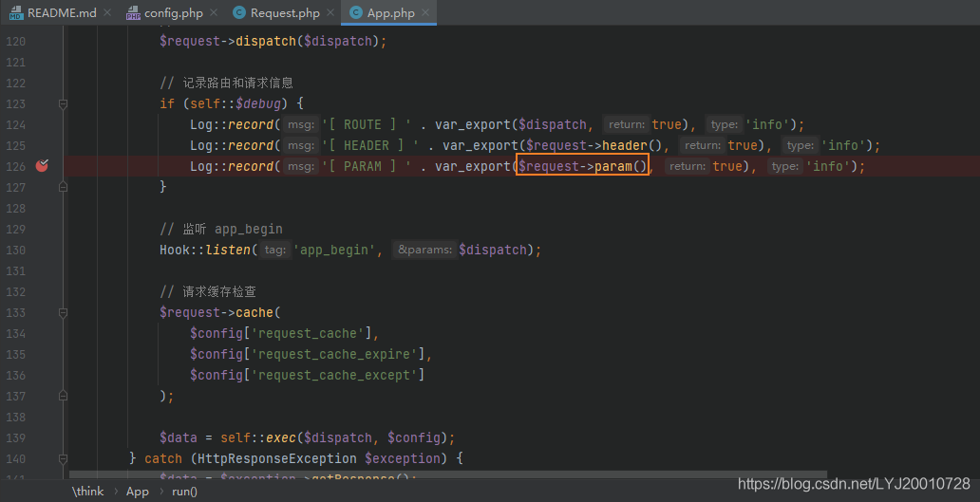Click the app_begin comment on line 129
Viewport: 980px width, 502px height.
tap(221, 229)
